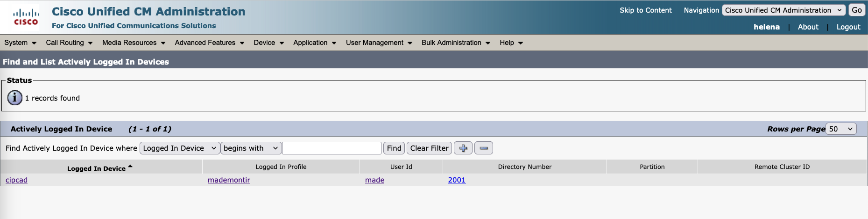Click the minus icon to remove filter row
868x219 pixels.
point(483,148)
